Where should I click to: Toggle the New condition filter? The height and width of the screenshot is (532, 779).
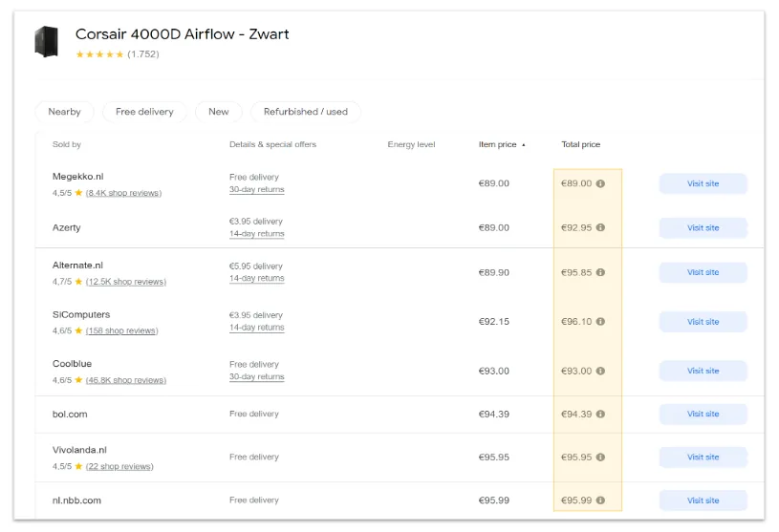click(219, 112)
